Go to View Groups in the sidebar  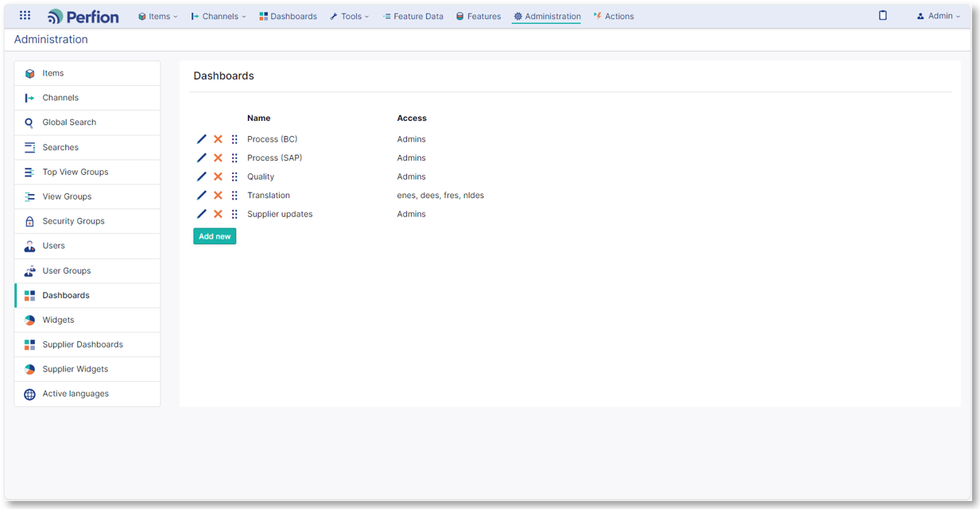point(87,196)
